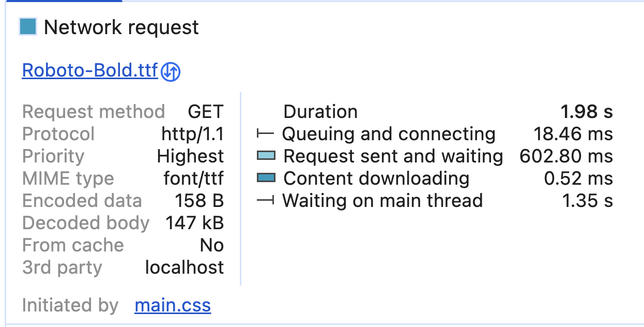This screenshot has height=327, width=644.
Task: Click the 158 B encoded data value
Action: click(199, 201)
